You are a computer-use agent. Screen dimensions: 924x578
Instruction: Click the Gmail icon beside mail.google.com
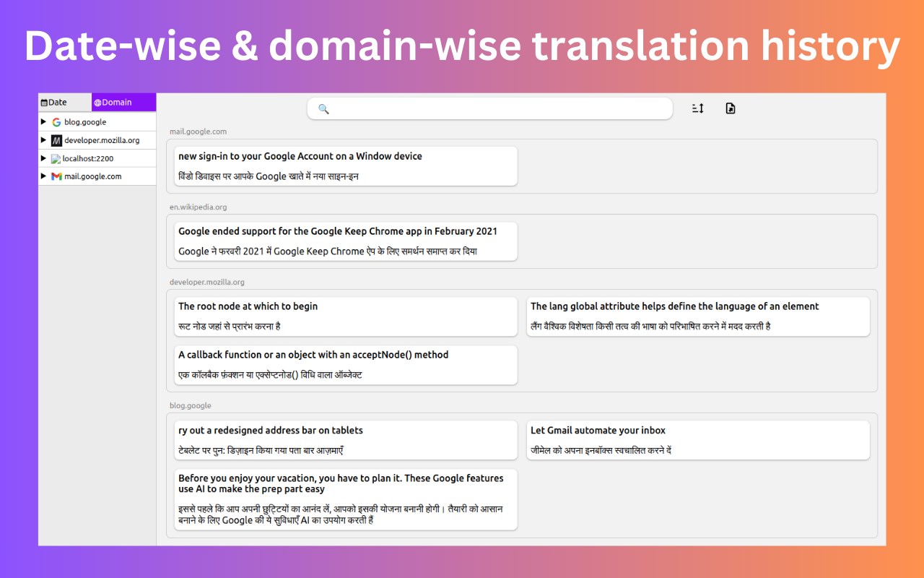click(x=56, y=176)
